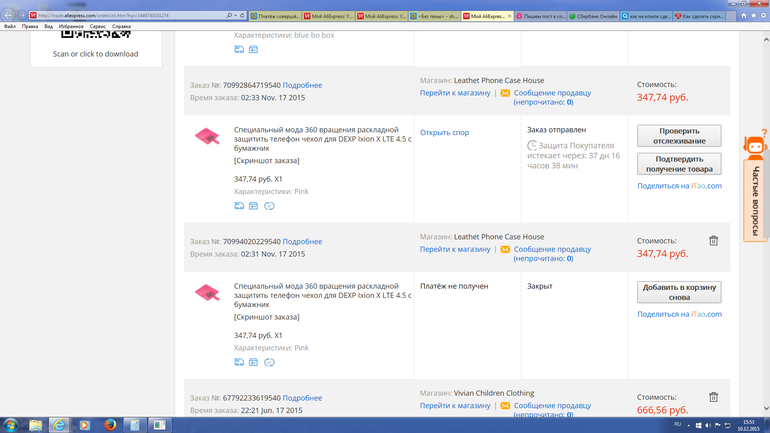Click Подтвердить получение товара button
Image resolution: width=770 pixels, height=433 pixels.
tap(678, 164)
